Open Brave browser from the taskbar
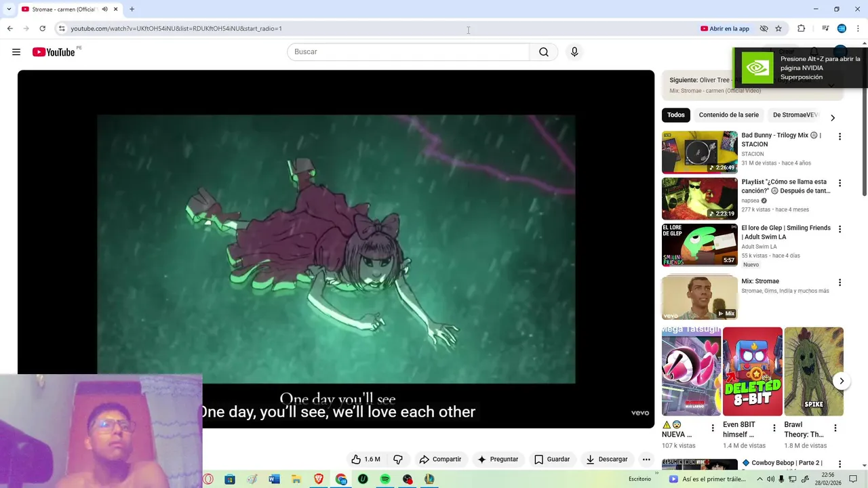 coord(319,479)
